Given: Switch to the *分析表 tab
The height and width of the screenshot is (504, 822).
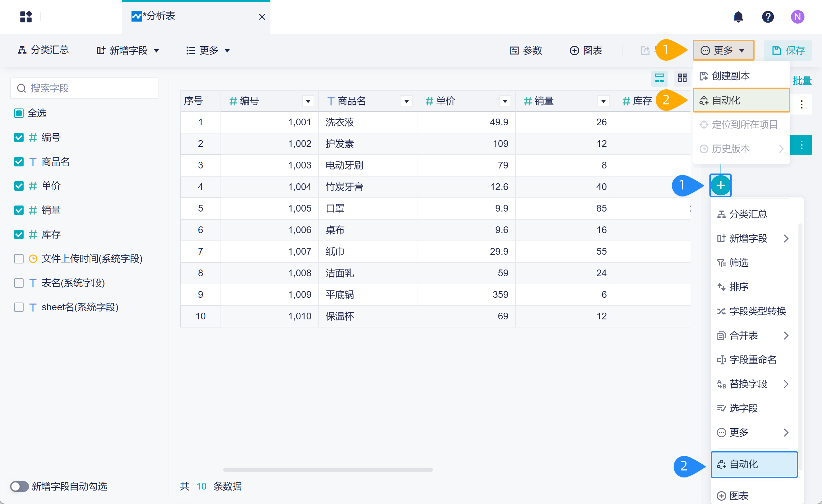Looking at the screenshot, I should tap(196, 17).
